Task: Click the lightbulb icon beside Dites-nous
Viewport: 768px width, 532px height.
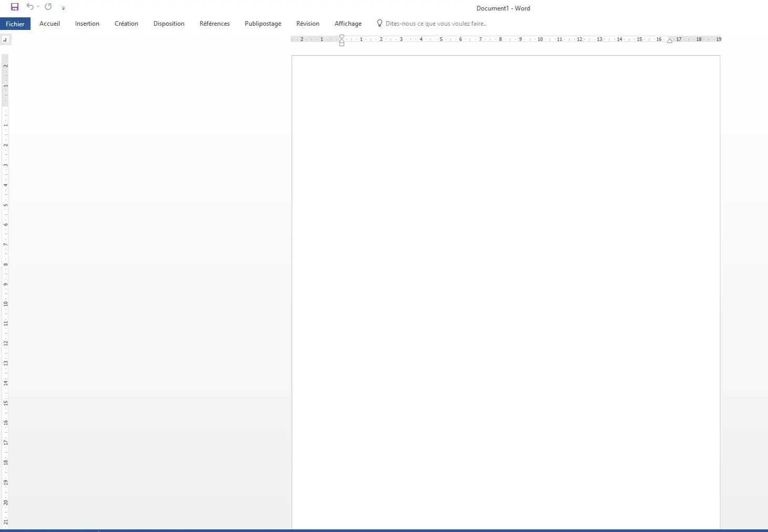Action: pyautogui.click(x=380, y=23)
